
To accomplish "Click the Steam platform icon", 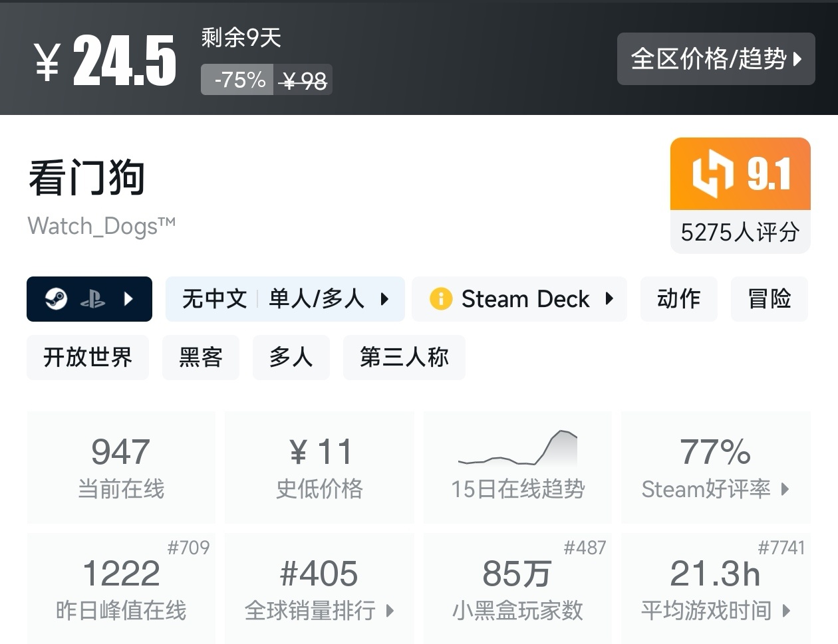I will 58,299.
